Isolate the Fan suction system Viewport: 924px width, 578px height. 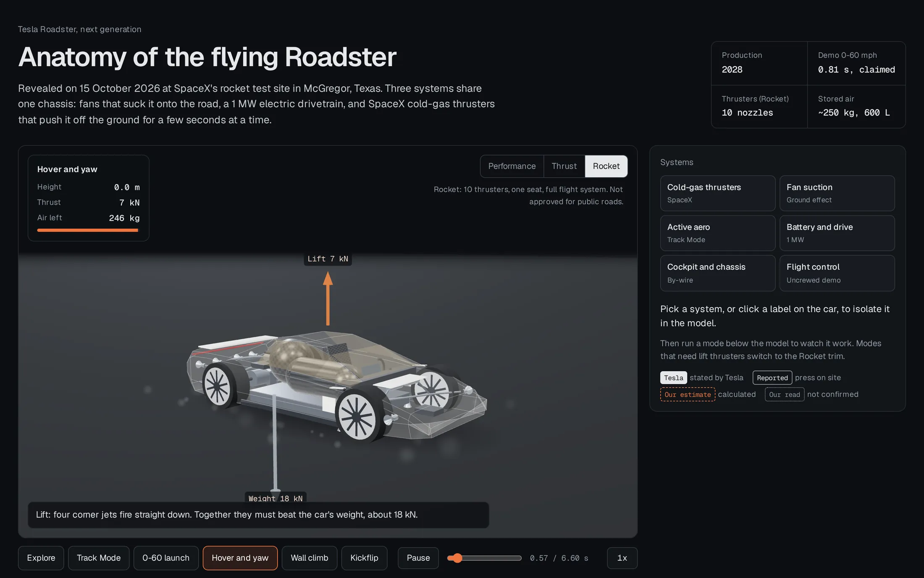(x=837, y=193)
